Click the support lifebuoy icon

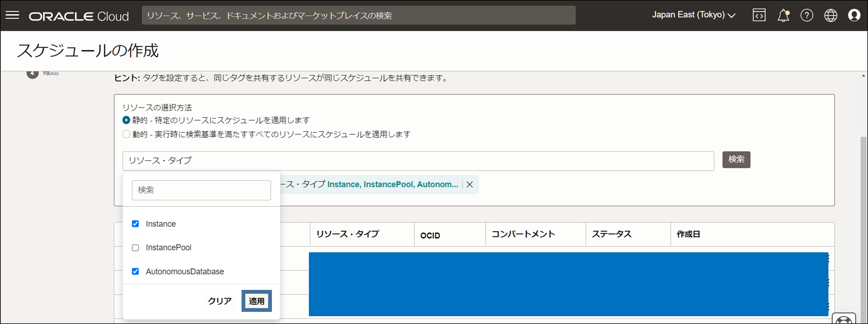844,320
